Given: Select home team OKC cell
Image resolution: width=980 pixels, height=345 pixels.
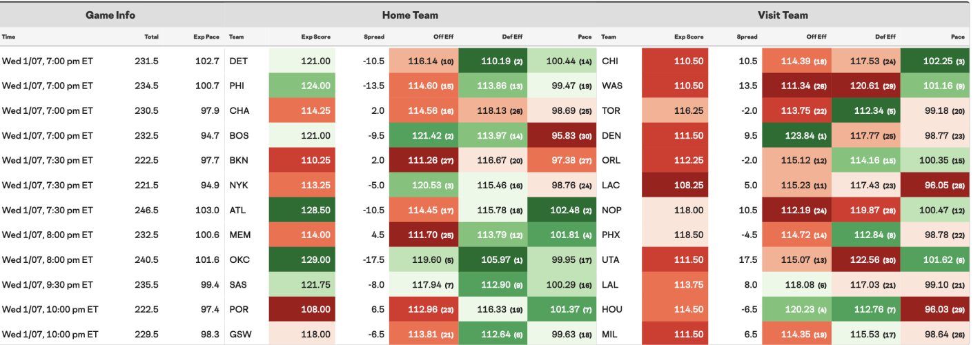Looking at the screenshot, I should pos(238,259).
